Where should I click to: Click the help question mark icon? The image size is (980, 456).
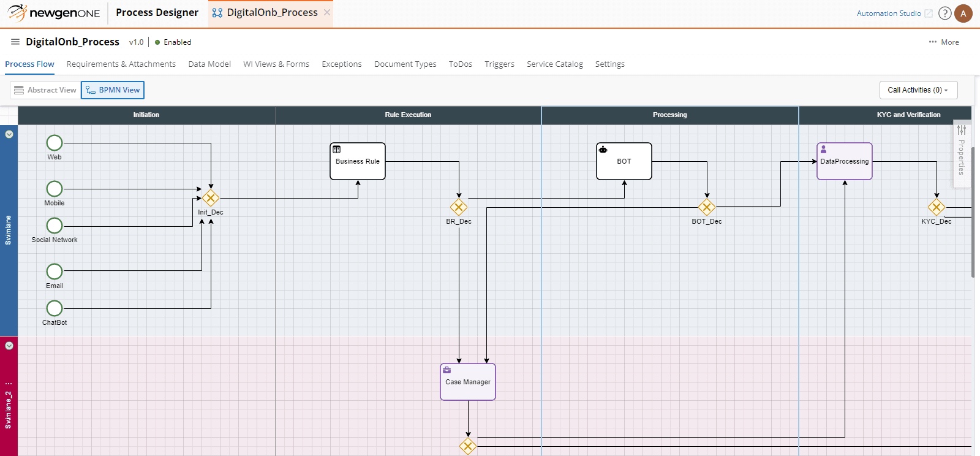(x=945, y=13)
